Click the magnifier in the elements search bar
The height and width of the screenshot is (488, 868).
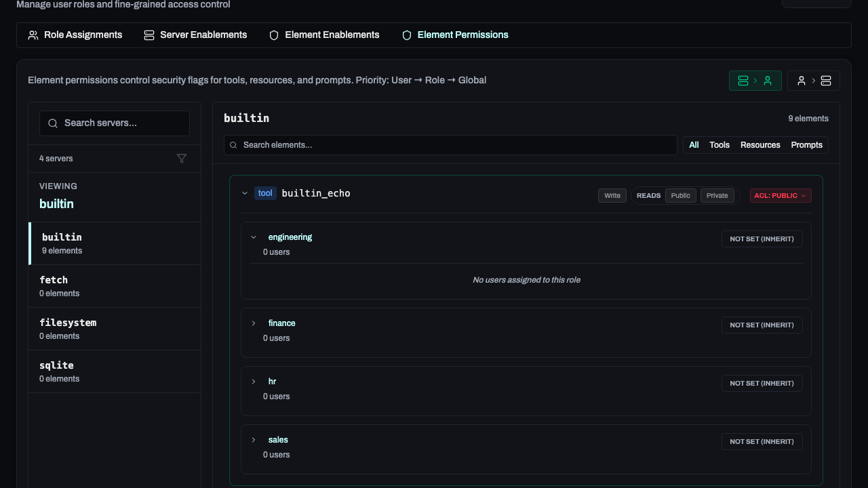(x=233, y=144)
